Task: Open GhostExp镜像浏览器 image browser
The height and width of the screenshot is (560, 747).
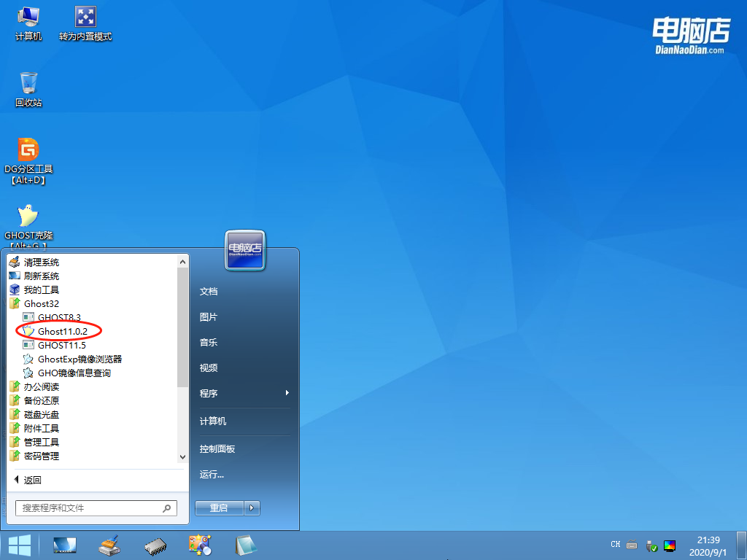Action: tap(80, 359)
